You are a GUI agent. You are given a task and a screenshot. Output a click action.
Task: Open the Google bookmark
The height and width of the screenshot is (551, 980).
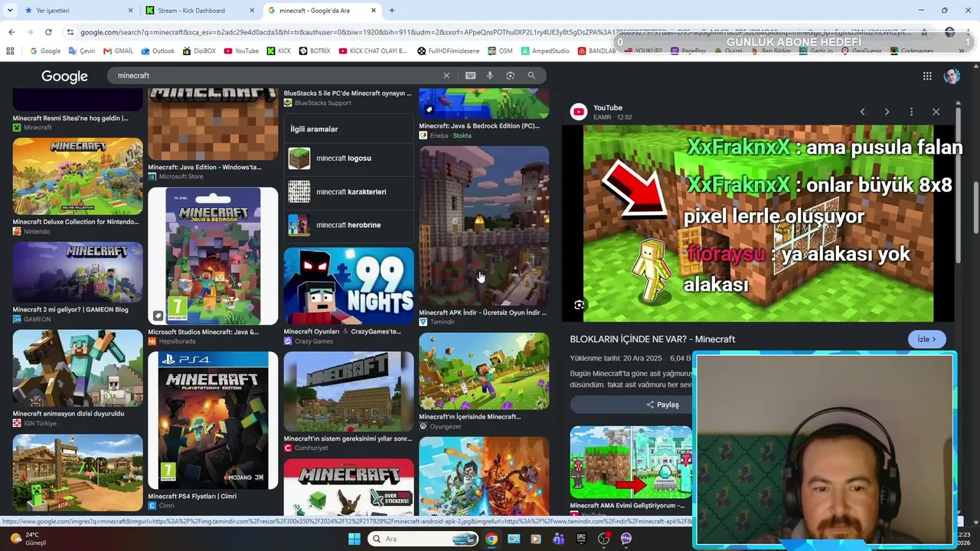pos(45,51)
